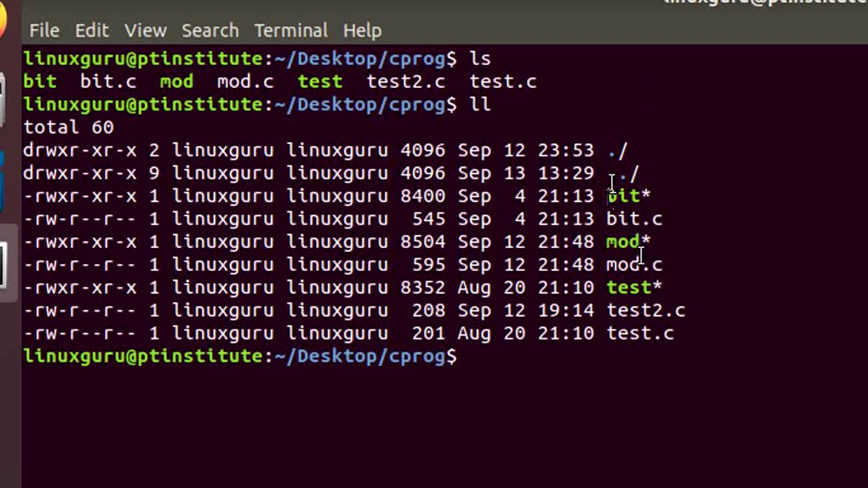Click the timestamp '23:53'
Screen dimensions: 868x488
click(x=566, y=150)
